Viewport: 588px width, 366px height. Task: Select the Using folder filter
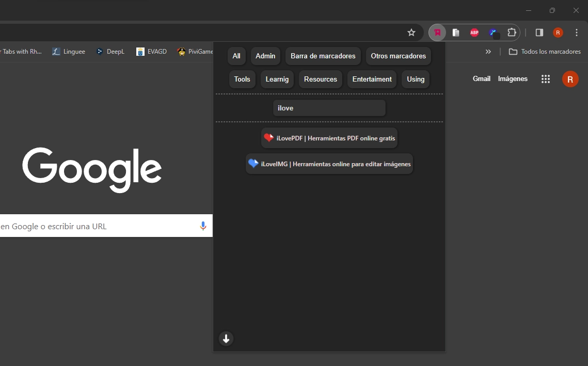click(x=416, y=79)
